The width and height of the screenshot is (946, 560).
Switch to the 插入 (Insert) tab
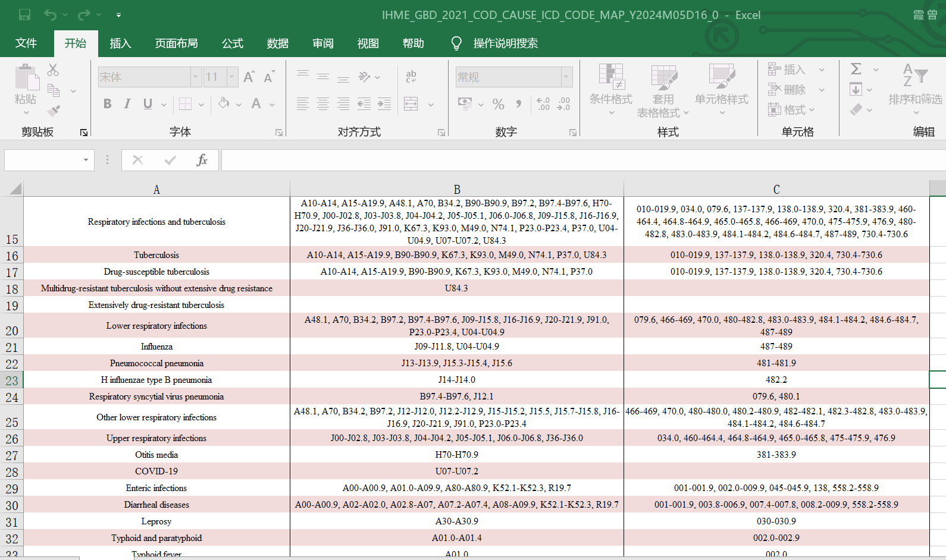click(120, 43)
